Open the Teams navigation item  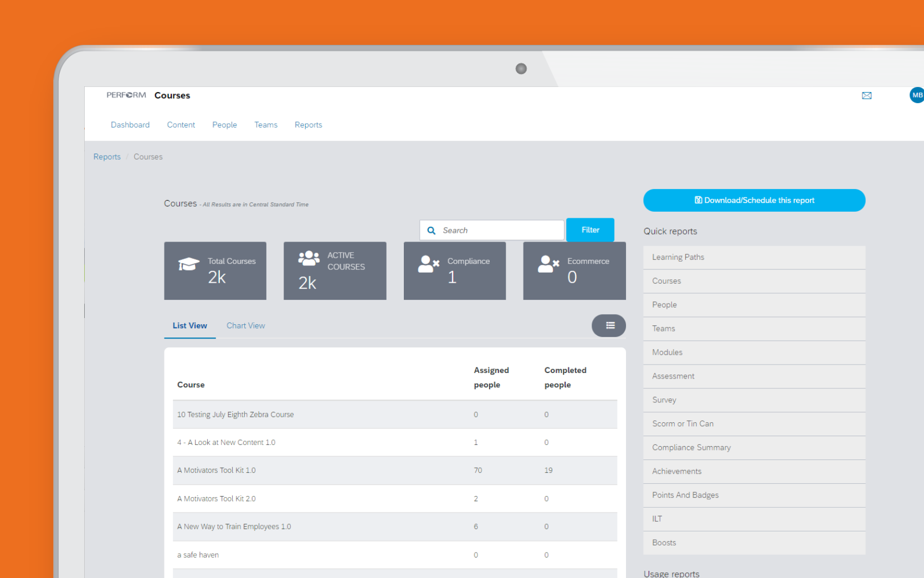pyautogui.click(x=266, y=125)
